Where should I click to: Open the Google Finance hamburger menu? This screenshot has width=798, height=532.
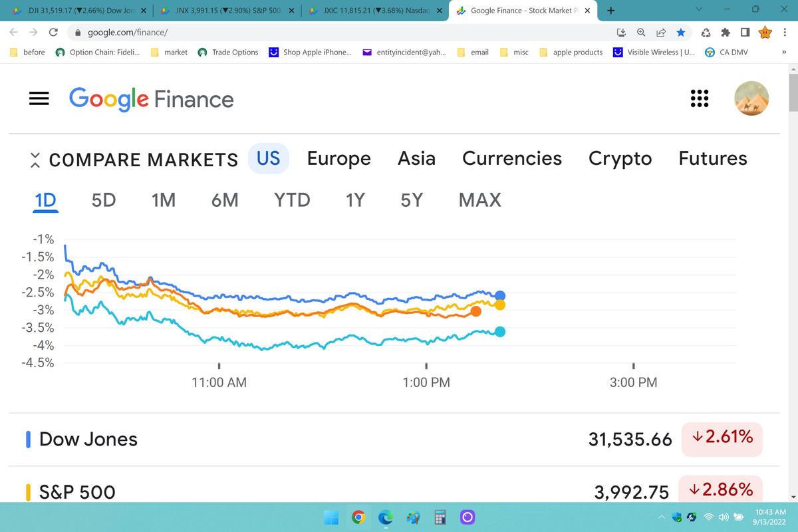click(x=39, y=98)
